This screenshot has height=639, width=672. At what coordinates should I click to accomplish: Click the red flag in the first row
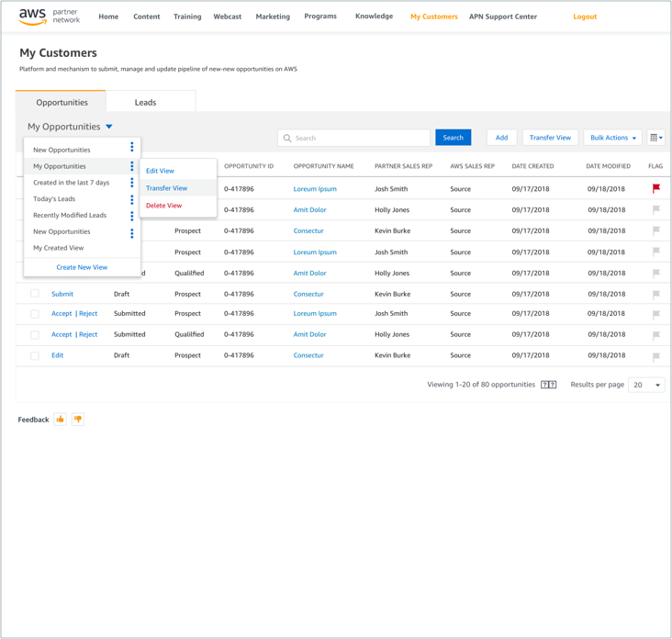[x=656, y=188]
